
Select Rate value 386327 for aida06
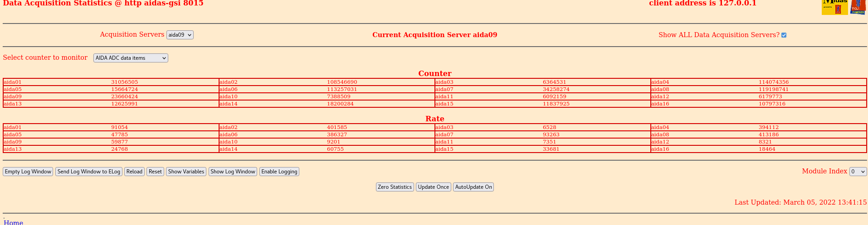pyautogui.click(x=337, y=134)
